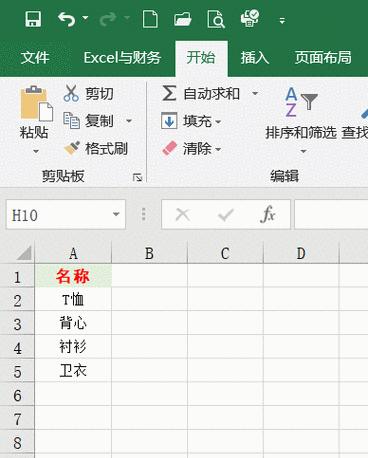Click the greyed Redo arrow icon
Image resolution: width=368 pixels, height=458 pixels.
tap(108, 19)
